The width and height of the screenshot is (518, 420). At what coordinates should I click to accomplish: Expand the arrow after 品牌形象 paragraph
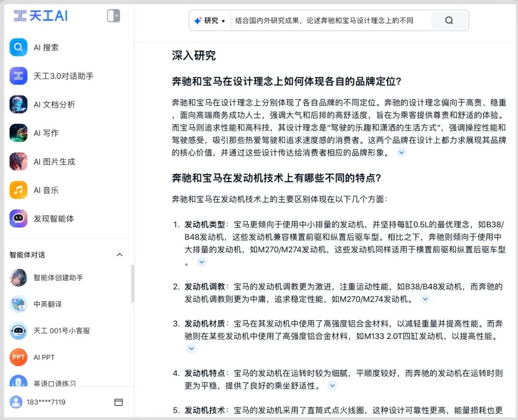coord(401,152)
